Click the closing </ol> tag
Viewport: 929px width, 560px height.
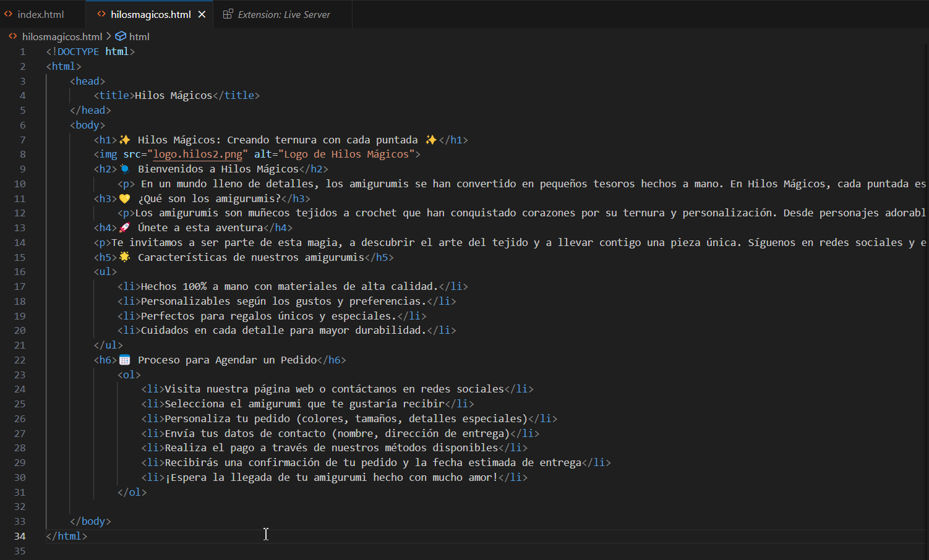click(x=132, y=492)
